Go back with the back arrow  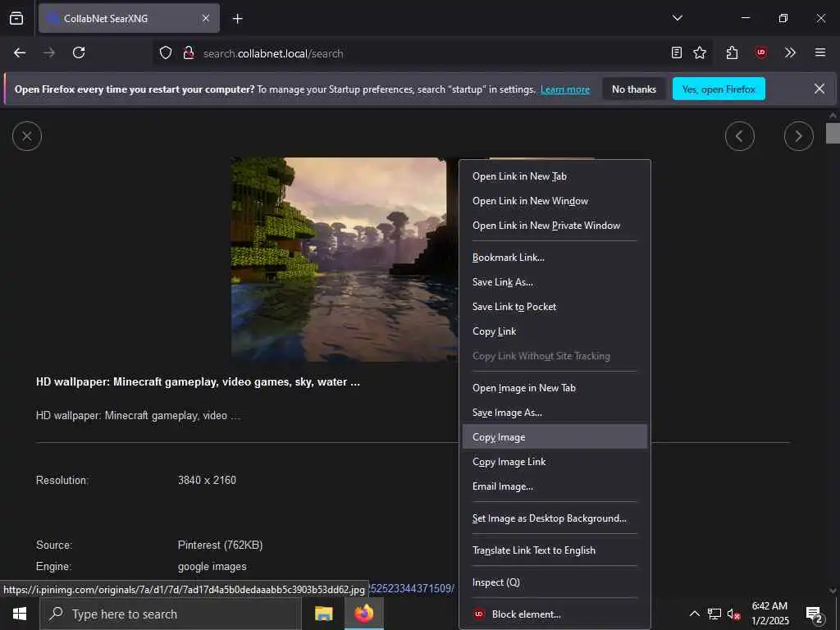click(20, 52)
